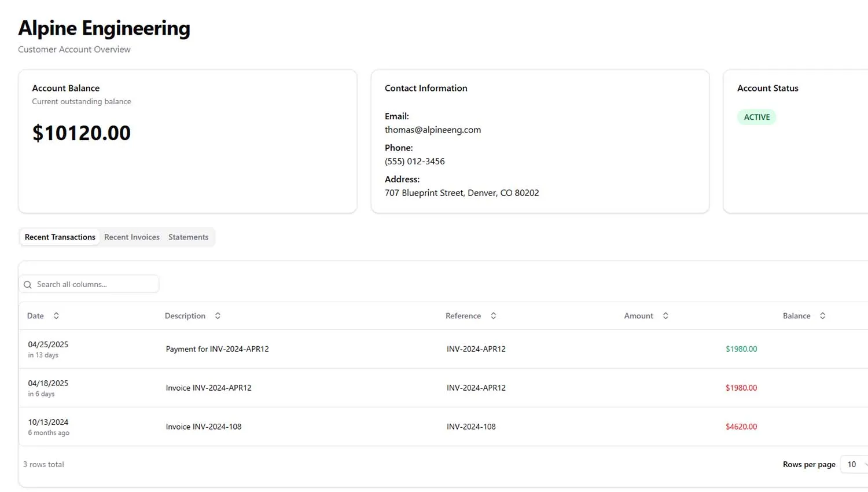Click the green $1980.00 amount

pyautogui.click(x=741, y=349)
